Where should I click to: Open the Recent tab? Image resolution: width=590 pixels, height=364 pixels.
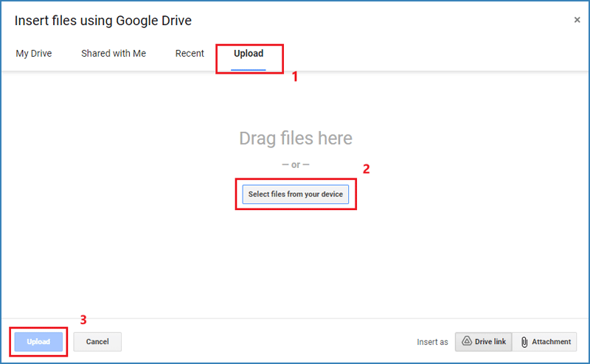coord(190,53)
